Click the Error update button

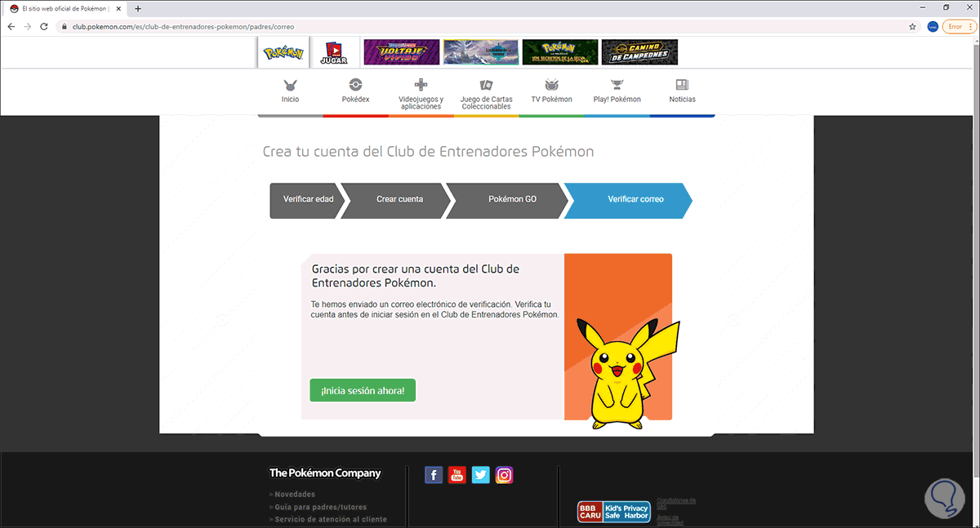959,26
